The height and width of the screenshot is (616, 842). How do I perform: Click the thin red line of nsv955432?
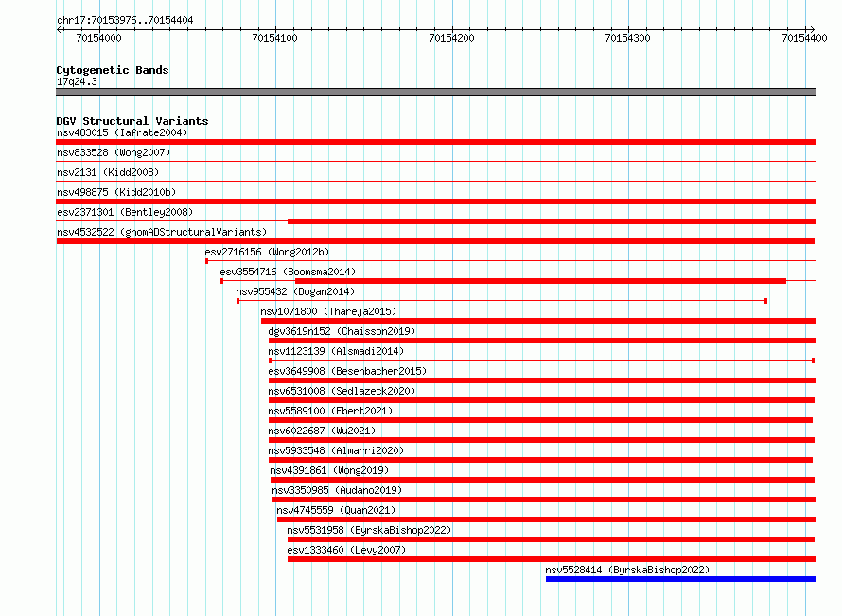(x=501, y=301)
